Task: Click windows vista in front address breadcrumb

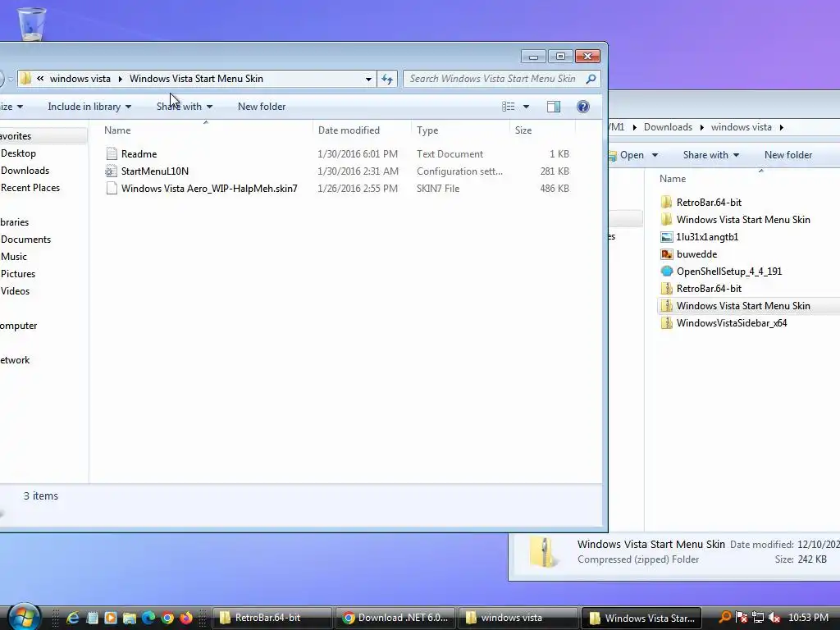Action: pos(80,79)
